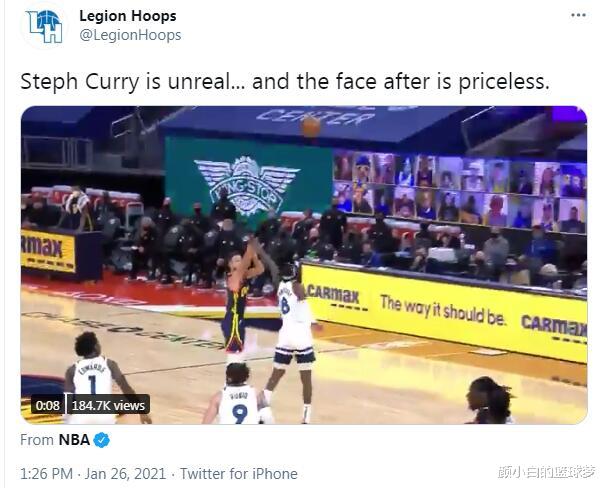The height and width of the screenshot is (488, 603).
Task: Click the Edwards number 1 jersey player
Action: click(x=99, y=377)
